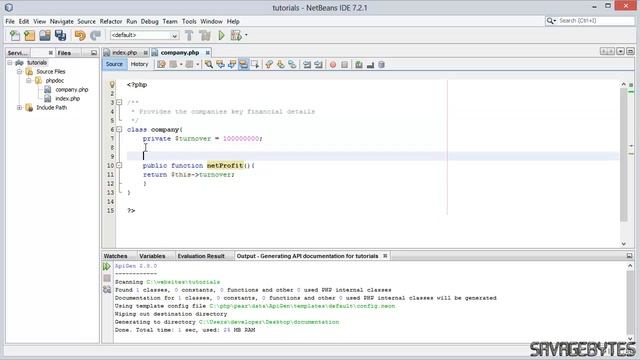Open the Team menu

click(170, 21)
